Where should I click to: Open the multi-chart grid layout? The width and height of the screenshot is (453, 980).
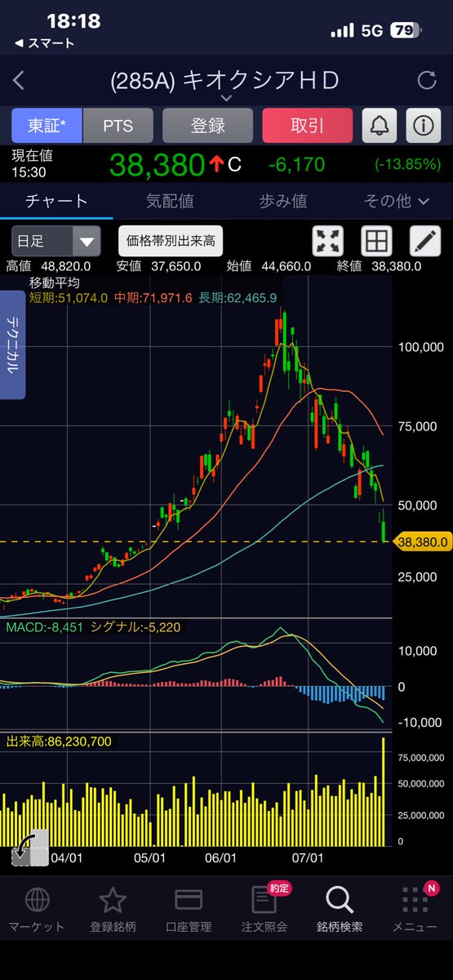pos(376,241)
